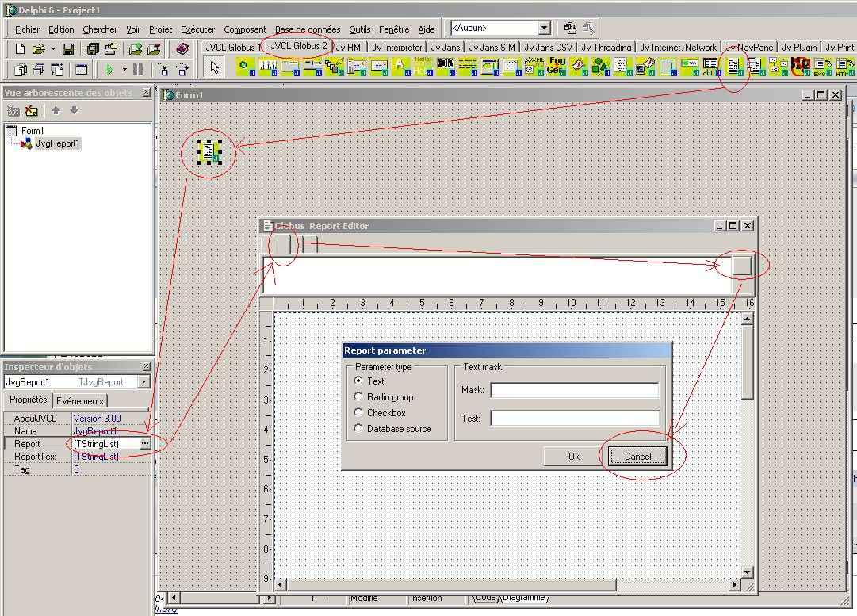This screenshot has height=616, width=857.
Task: Click the Pause execution icon
Action: 138,70
